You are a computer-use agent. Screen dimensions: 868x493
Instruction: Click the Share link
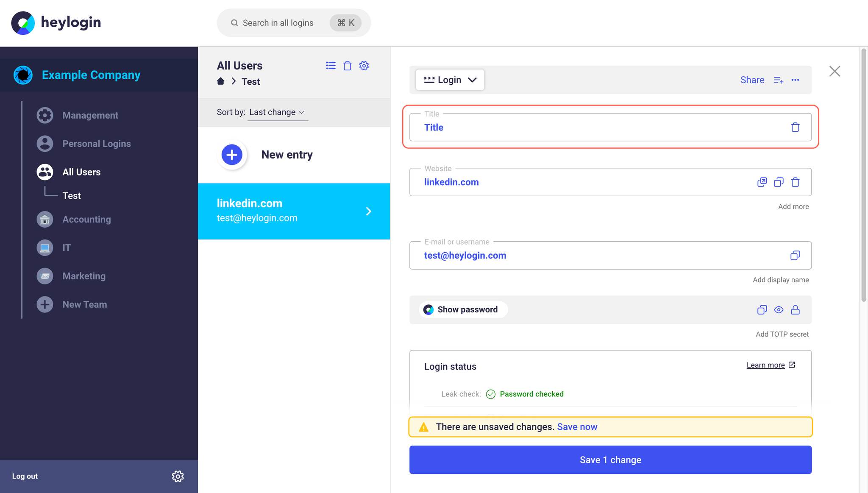pos(752,80)
